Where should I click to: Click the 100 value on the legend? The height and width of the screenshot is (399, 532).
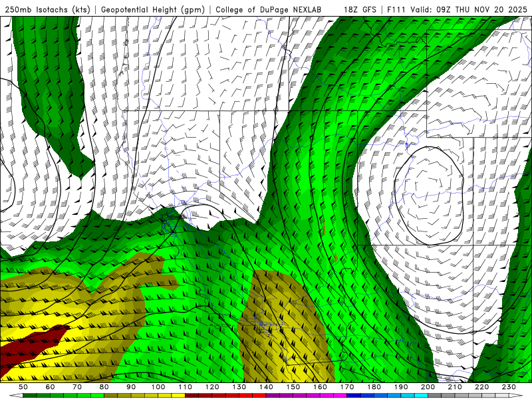point(158,387)
